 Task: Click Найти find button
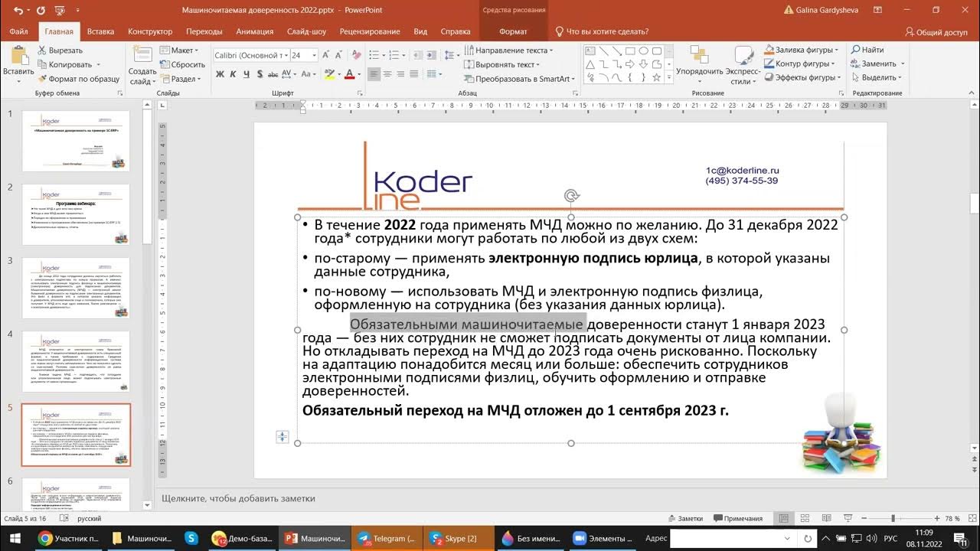(867, 50)
